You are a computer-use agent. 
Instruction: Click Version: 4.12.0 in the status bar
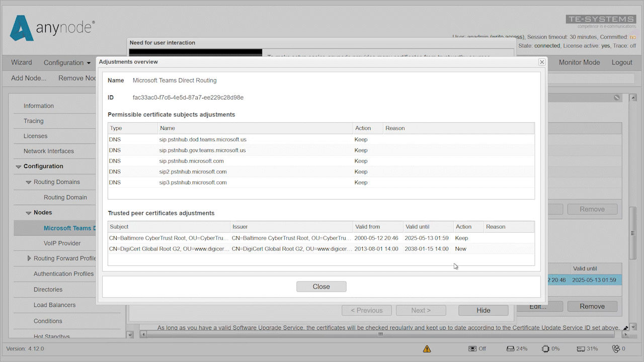[x=25, y=348]
